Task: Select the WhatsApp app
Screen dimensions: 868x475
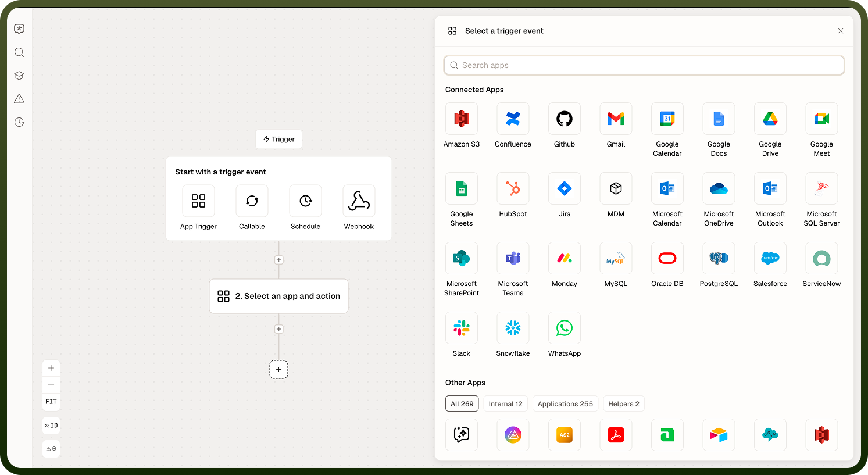Action: tap(565, 328)
